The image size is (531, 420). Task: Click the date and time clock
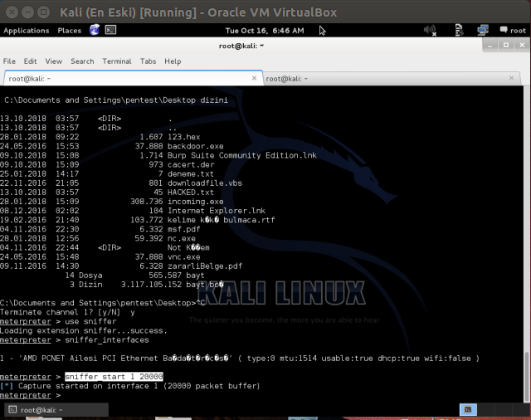(265, 31)
